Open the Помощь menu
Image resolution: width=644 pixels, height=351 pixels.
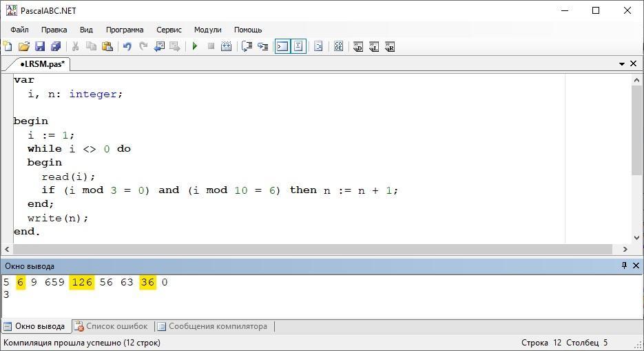click(x=248, y=30)
